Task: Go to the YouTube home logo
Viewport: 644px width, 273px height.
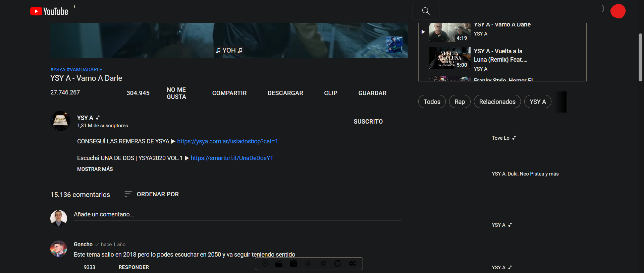Action: [x=49, y=11]
